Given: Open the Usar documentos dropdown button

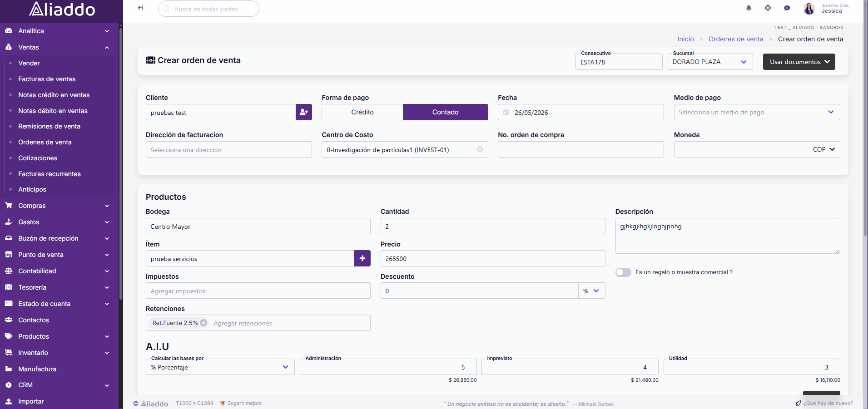Looking at the screenshot, I should (799, 62).
